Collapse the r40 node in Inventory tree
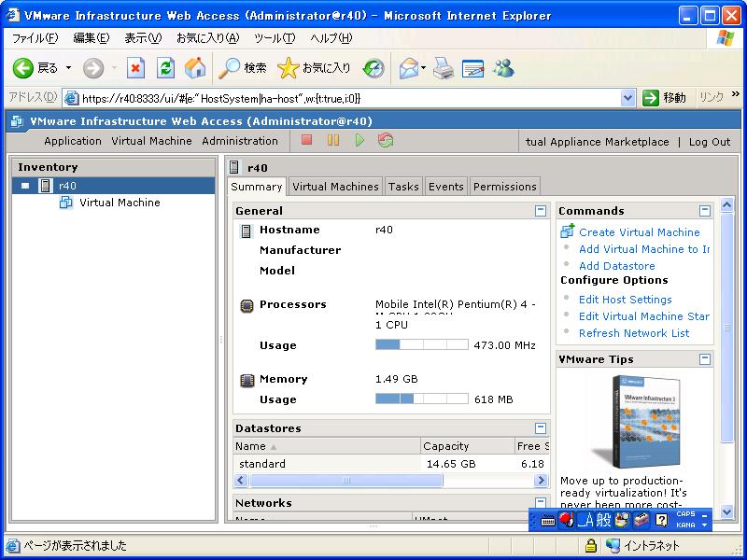The image size is (747, 560). point(25,186)
